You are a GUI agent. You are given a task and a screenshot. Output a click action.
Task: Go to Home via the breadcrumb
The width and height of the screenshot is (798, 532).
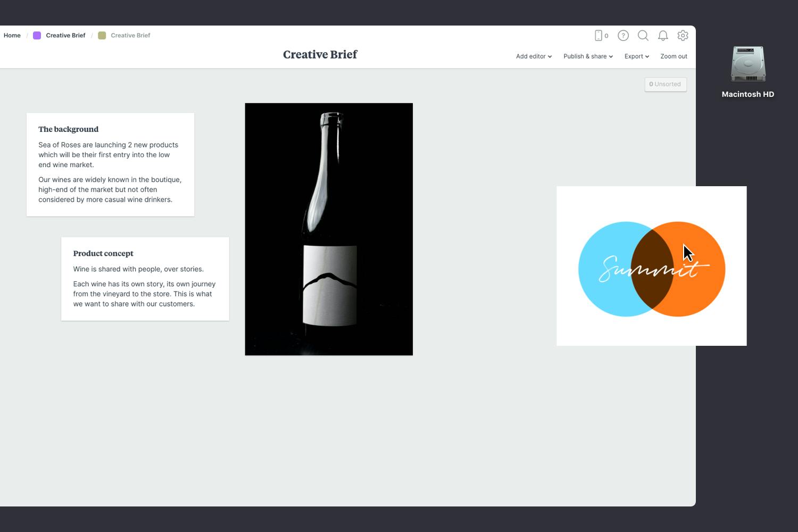pyautogui.click(x=12, y=35)
